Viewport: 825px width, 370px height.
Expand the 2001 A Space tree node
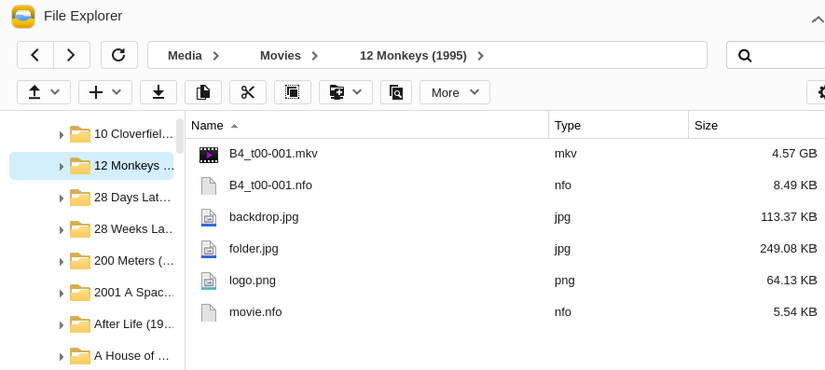[61, 294]
